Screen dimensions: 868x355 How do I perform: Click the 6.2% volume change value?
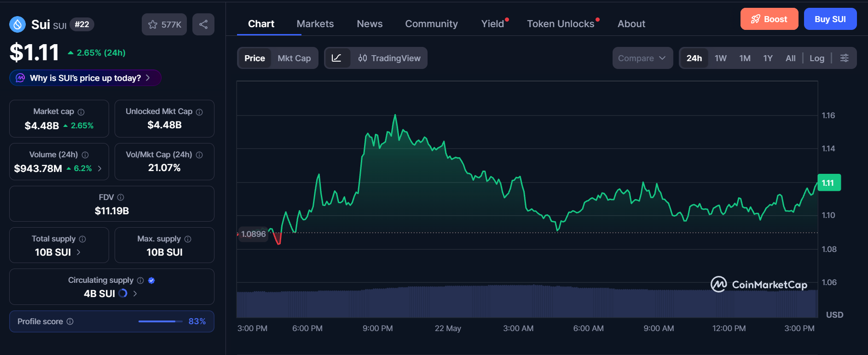(83, 169)
